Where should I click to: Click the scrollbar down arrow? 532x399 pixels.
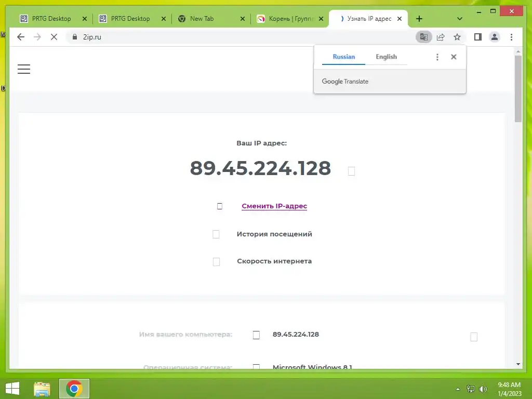coord(518,364)
